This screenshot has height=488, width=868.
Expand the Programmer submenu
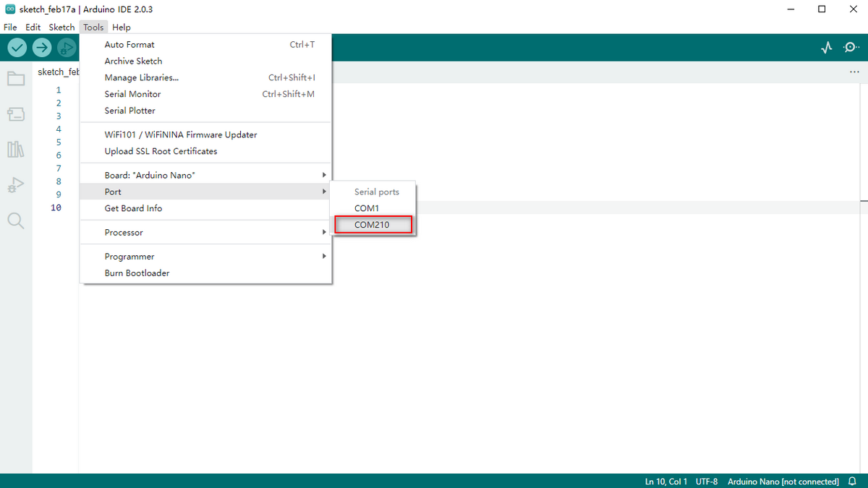(x=206, y=257)
